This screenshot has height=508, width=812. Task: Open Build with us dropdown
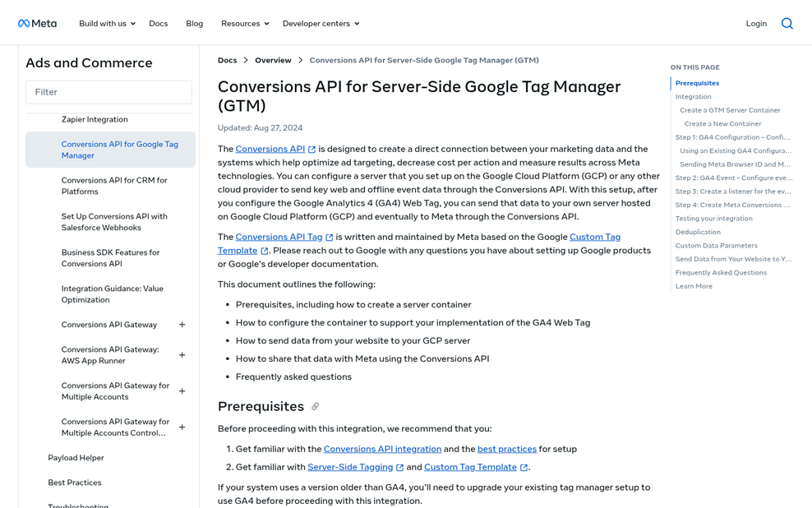tap(107, 23)
